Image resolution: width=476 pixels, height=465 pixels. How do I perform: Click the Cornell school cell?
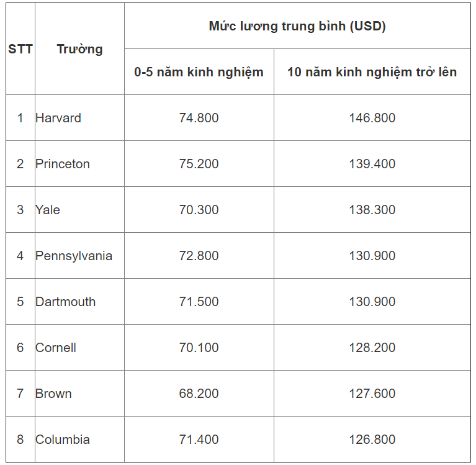pyautogui.click(x=56, y=348)
